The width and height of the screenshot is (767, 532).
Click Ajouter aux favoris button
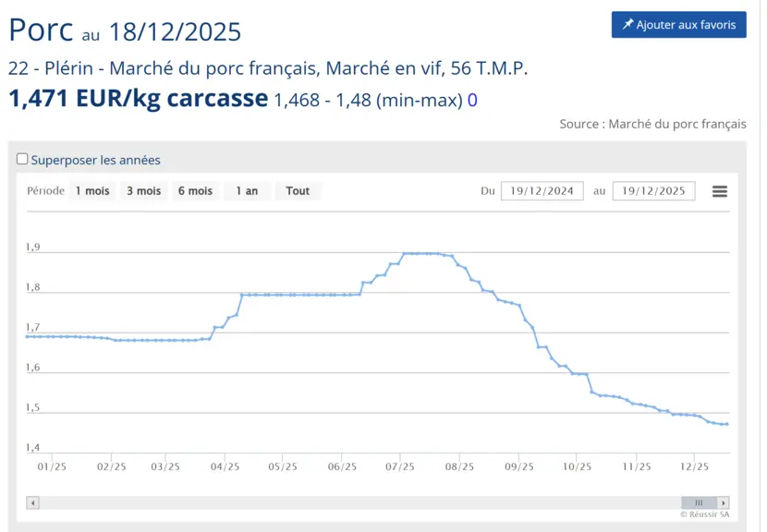click(x=679, y=24)
